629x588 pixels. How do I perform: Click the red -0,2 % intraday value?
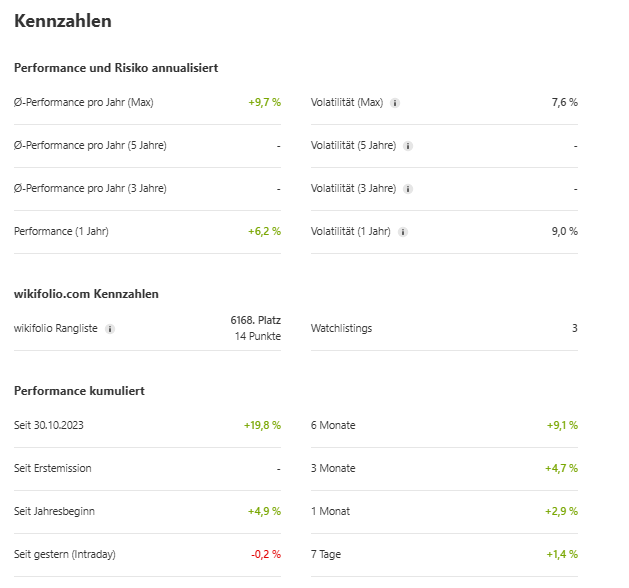tap(266, 554)
